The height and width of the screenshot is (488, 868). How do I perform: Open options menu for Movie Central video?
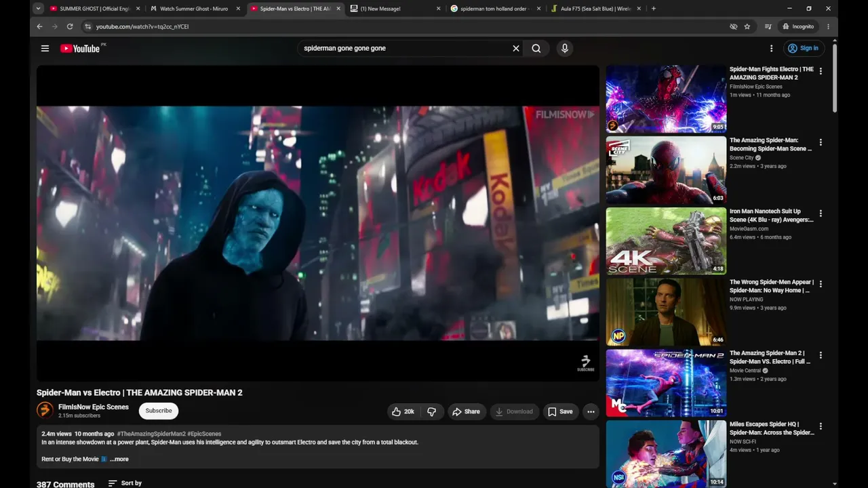pos(821,355)
